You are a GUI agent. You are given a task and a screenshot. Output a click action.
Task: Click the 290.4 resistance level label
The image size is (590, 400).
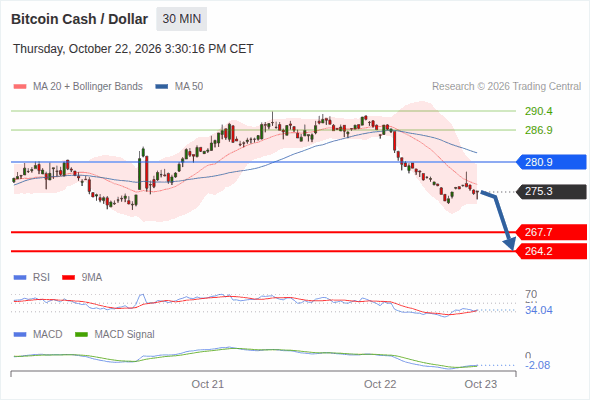539,111
